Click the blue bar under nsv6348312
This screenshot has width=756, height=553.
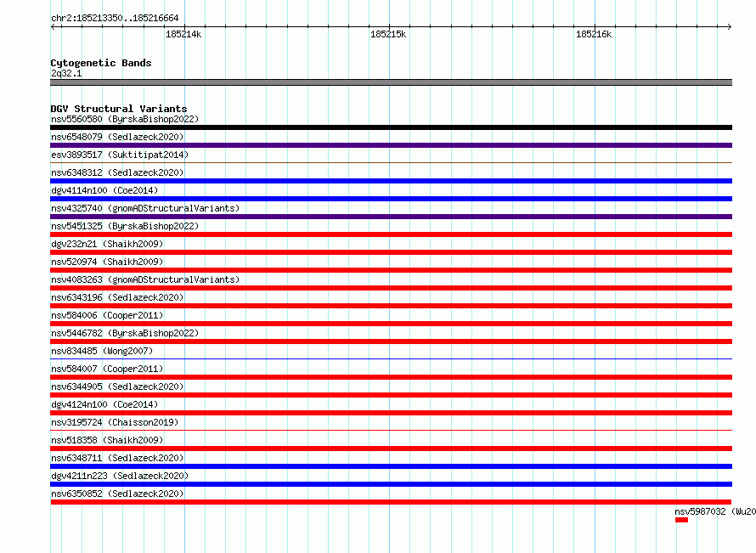[x=391, y=181]
